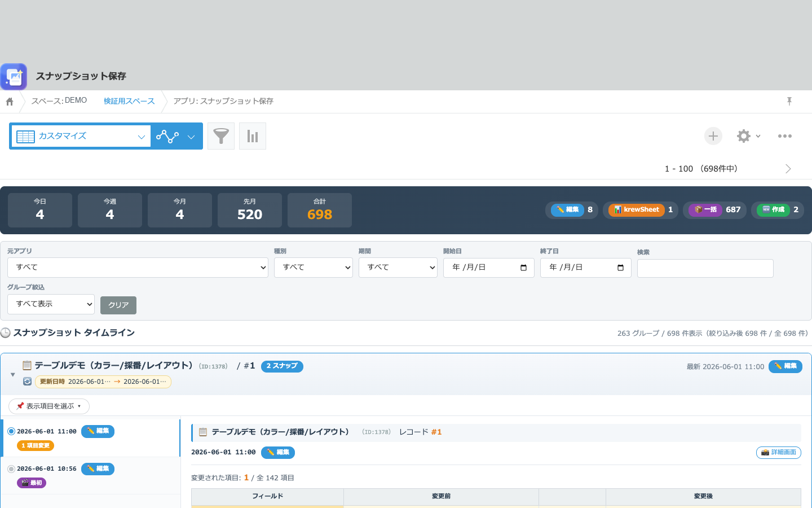Open the 検証用スペース link

129,101
